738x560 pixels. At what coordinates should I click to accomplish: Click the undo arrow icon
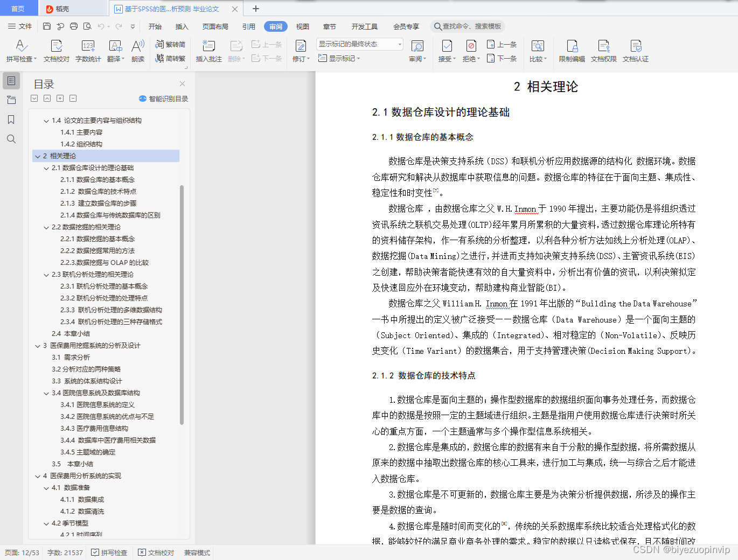(x=101, y=26)
